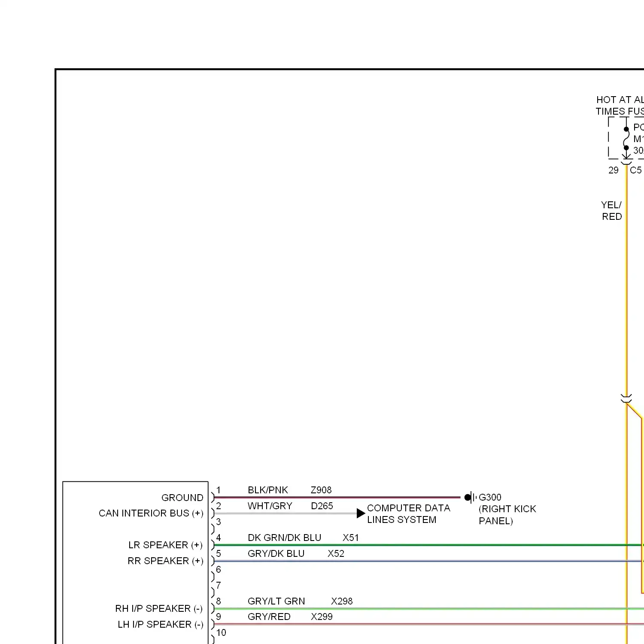This screenshot has height=644, width=644.
Task: Select the GRY/LT GRN wire label
Action: 276,601
